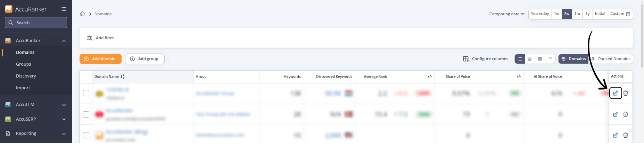Switch to the grid cards view icon
This screenshot has width=644, height=146.
pyautogui.click(x=540, y=59)
